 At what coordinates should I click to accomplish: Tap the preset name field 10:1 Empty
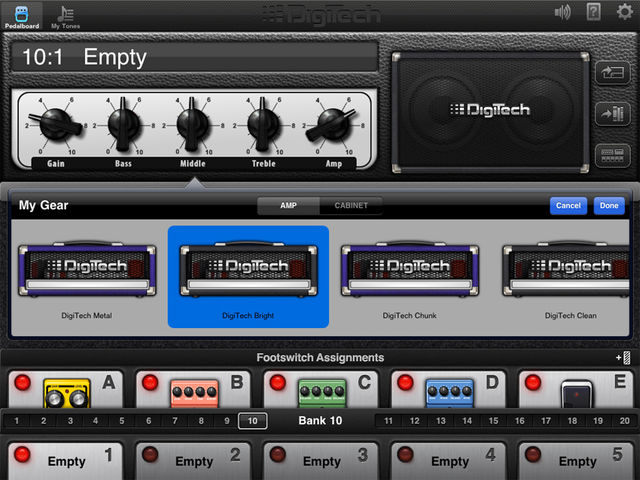click(195, 57)
